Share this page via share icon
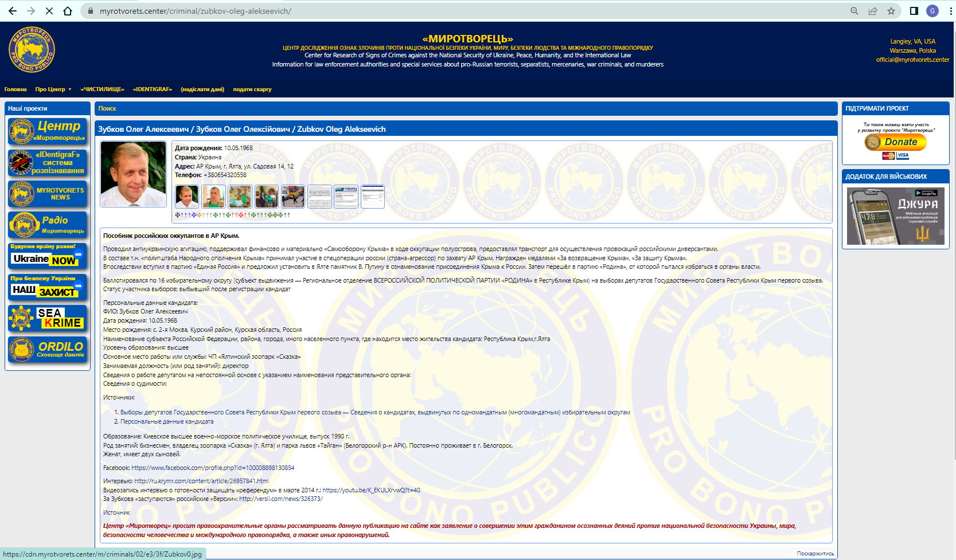This screenshot has height=560, width=956. coord(873,11)
